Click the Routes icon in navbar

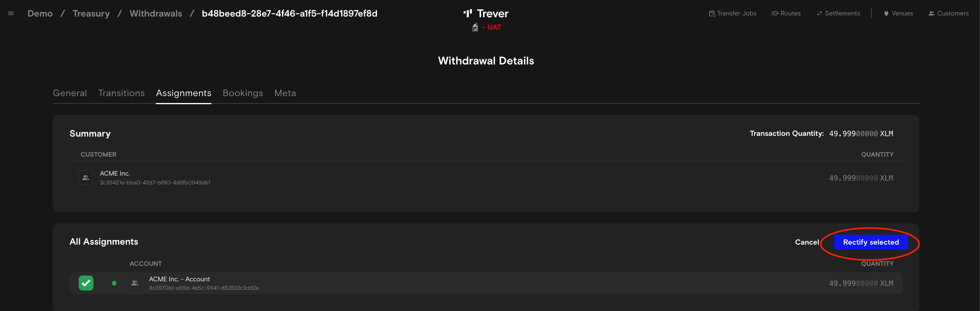[775, 14]
